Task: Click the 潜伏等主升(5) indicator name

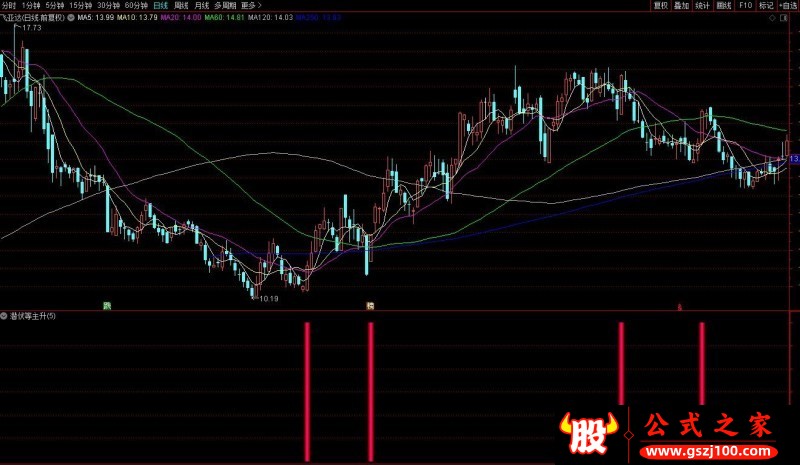Action: click(33, 316)
